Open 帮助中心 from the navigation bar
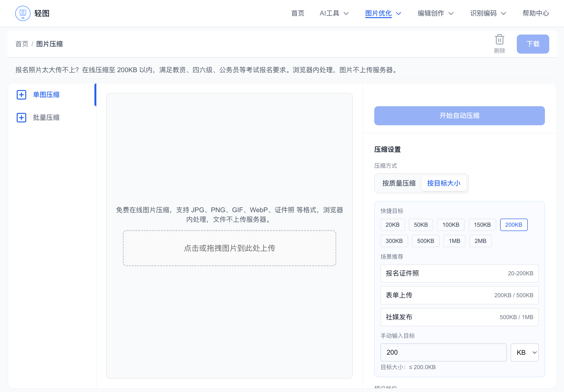This screenshot has width=564, height=392. coord(536,13)
